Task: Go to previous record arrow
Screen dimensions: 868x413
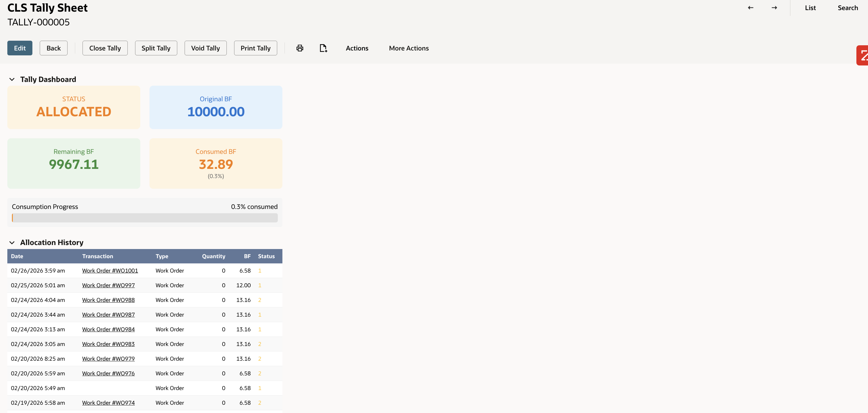Action: coord(750,8)
